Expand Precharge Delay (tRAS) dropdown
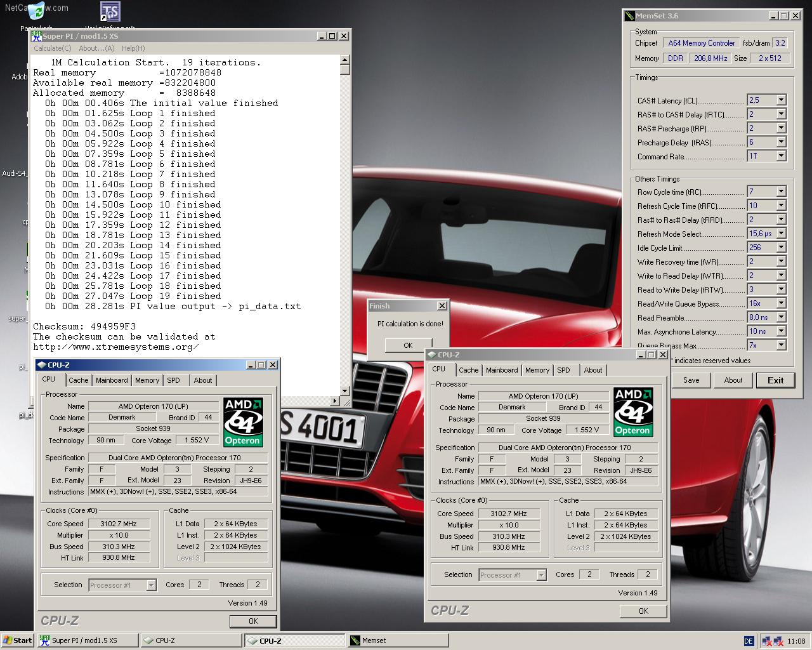The width and height of the screenshot is (812, 650). click(781, 142)
